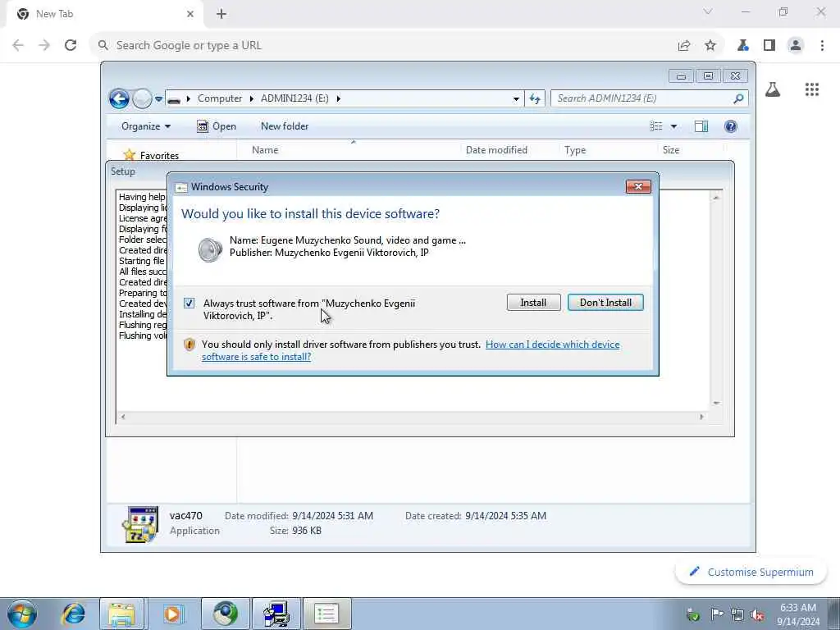
Task: Select the New Tab tab
Action: (x=104, y=15)
